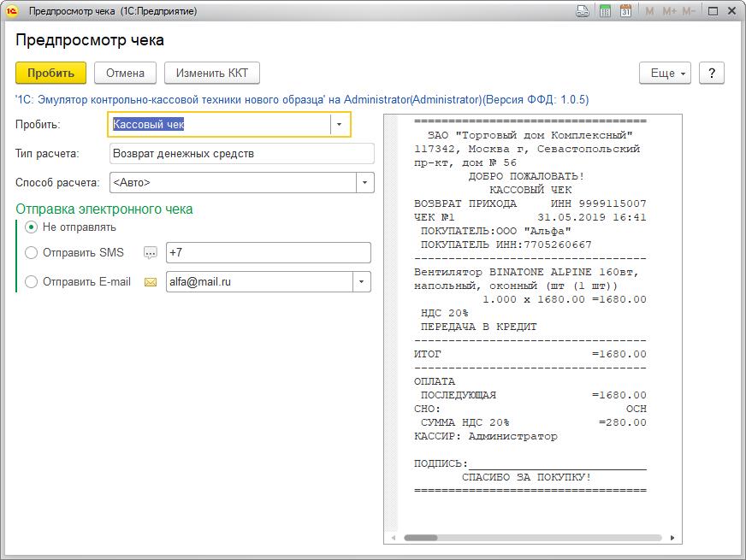
Task: Click the СПАСИБО ЗА ПОКУПКУ! receipt line
Action: point(527,477)
